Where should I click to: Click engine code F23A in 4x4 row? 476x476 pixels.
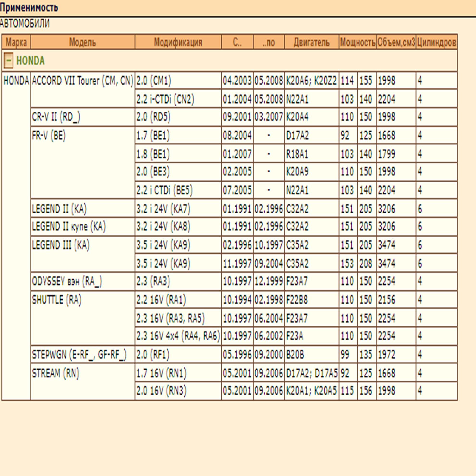[295, 336]
